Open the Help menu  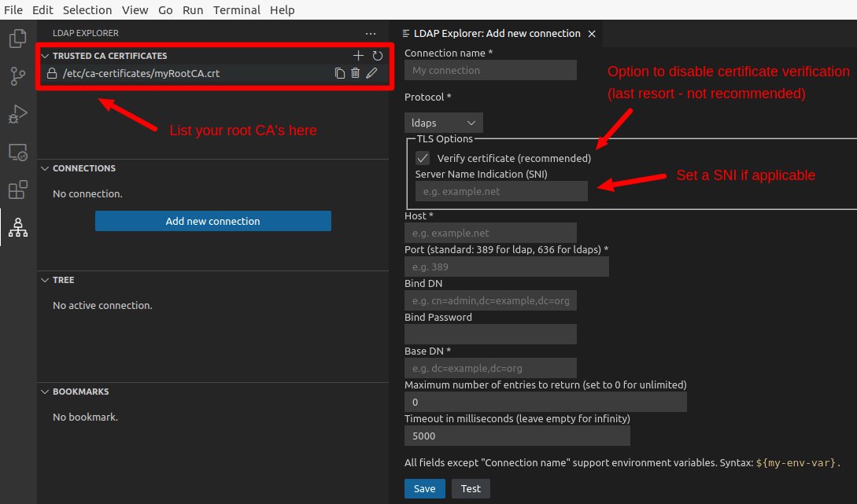[282, 10]
